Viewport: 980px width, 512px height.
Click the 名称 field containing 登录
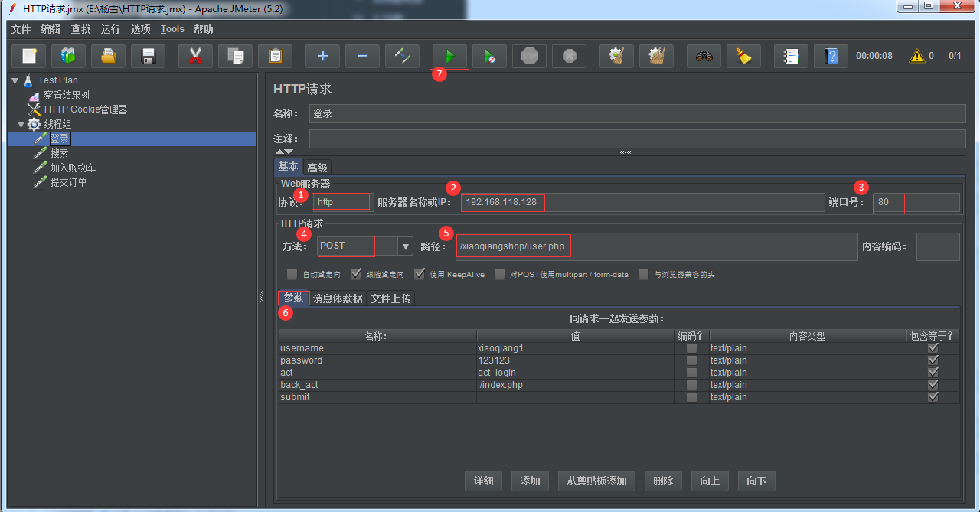pyautogui.click(x=637, y=114)
